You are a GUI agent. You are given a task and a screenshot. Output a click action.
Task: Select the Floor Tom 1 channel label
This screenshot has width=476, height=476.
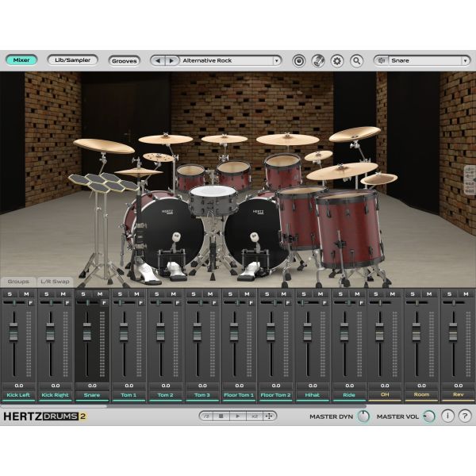coord(239,395)
